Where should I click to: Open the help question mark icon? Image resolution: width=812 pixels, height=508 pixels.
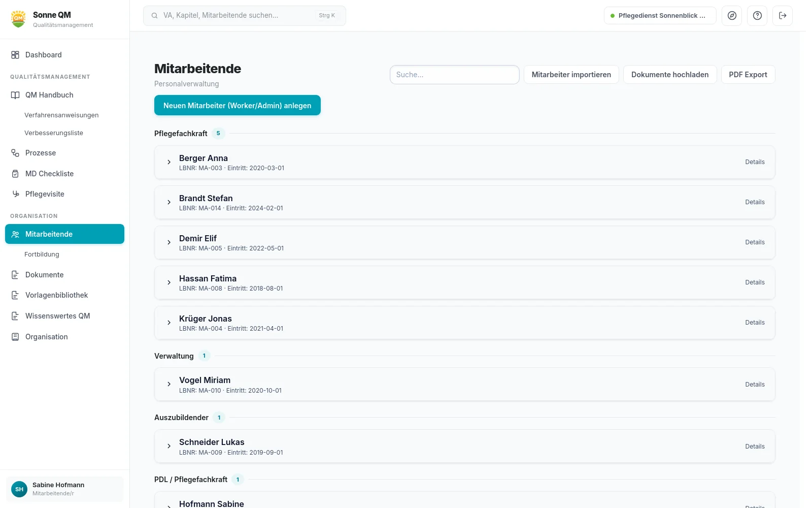coord(757,16)
